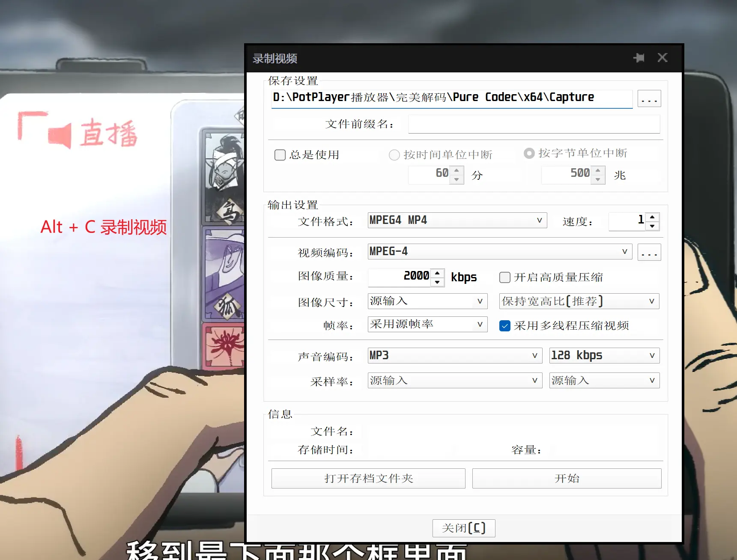Open the 保持宽高比(推荐) dropdown
The height and width of the screenshot is (560, 737).
click(x=579, y=301)
